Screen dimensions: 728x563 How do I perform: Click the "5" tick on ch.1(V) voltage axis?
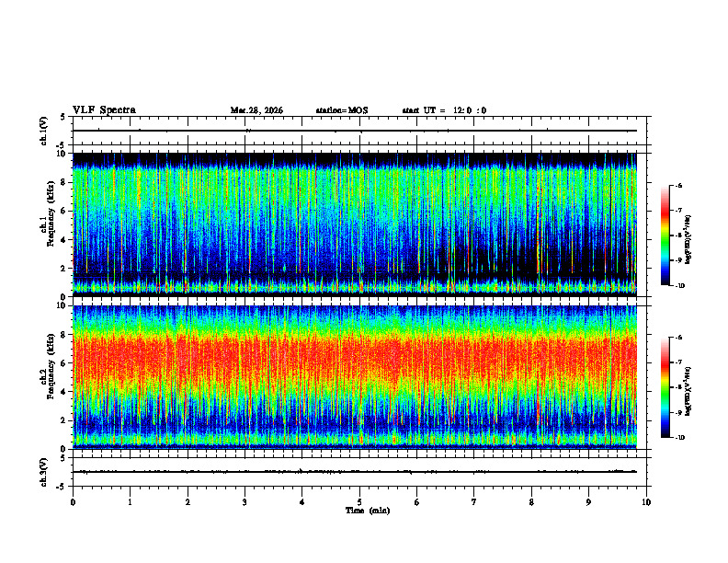click(63, 118)
